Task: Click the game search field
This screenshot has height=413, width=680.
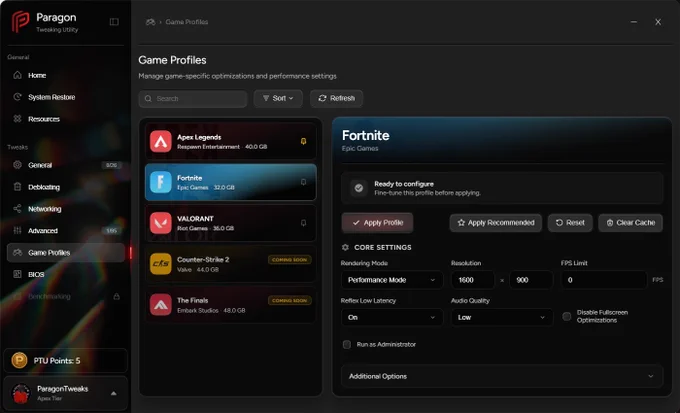Action: (193, 98)
